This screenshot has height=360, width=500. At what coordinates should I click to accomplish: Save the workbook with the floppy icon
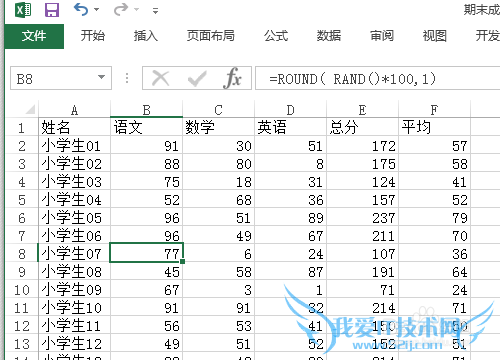tap(52, 10)
